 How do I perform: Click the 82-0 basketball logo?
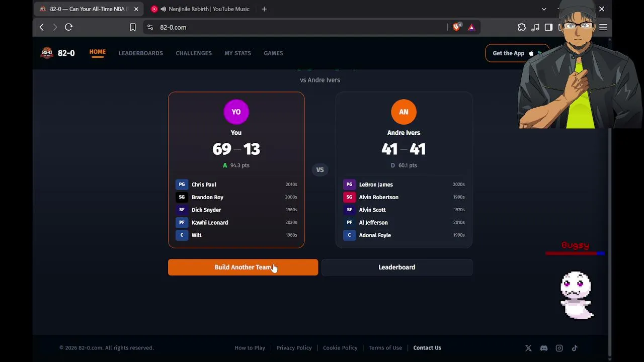[x=47, y=53]
